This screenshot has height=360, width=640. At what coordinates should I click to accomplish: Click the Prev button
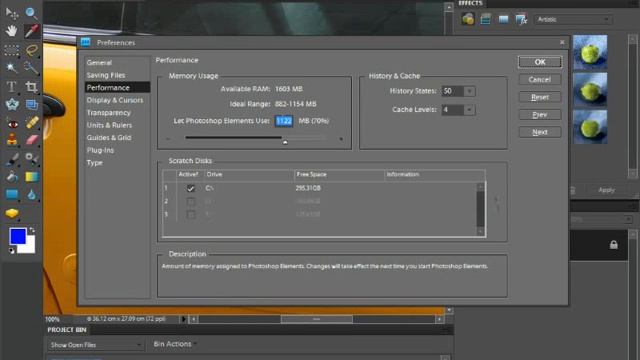[540, 115]
